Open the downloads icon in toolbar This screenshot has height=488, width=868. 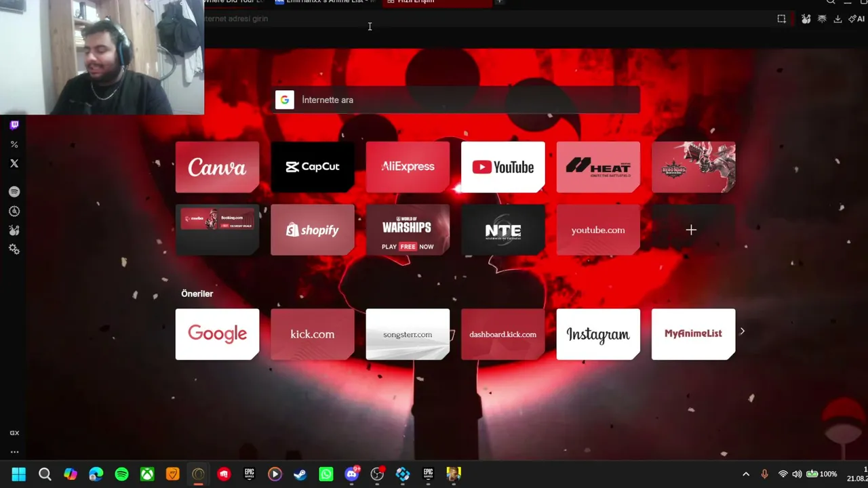click(837, 19)
